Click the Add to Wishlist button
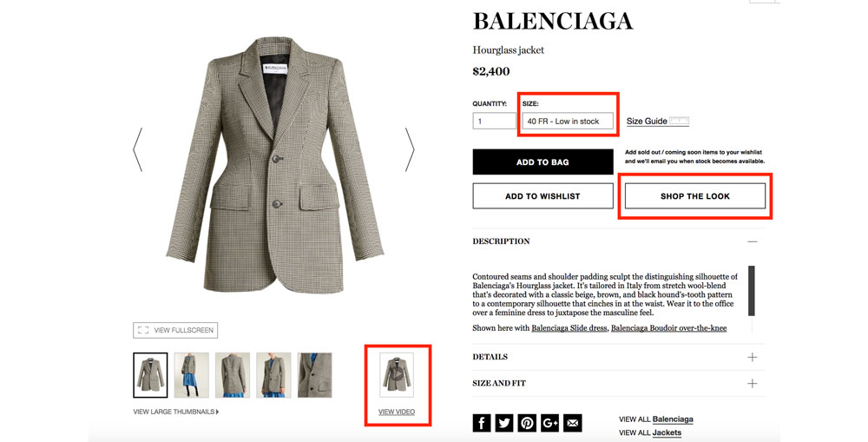 (x=542, y=196)
